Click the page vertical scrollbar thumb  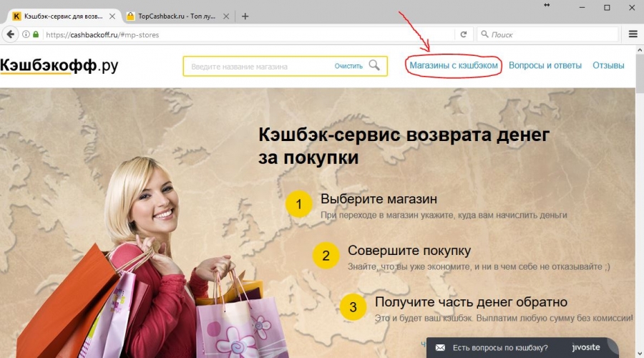640,75
